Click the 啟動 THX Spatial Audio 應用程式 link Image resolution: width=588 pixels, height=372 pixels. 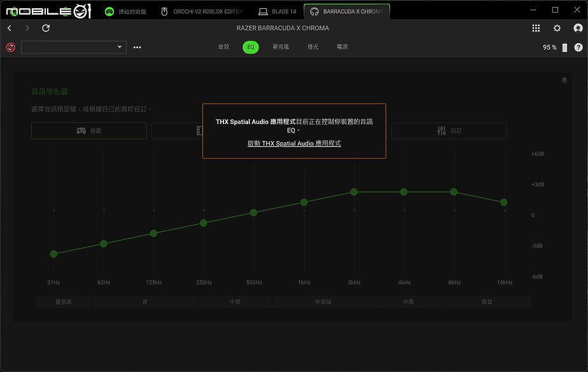click(295, 144)
